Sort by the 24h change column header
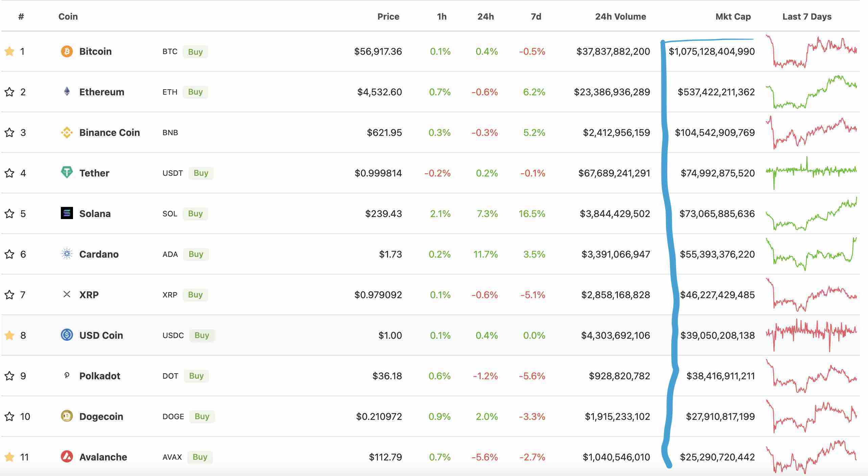The height and width of the screenshot is (476, 868). coord(485,17)
